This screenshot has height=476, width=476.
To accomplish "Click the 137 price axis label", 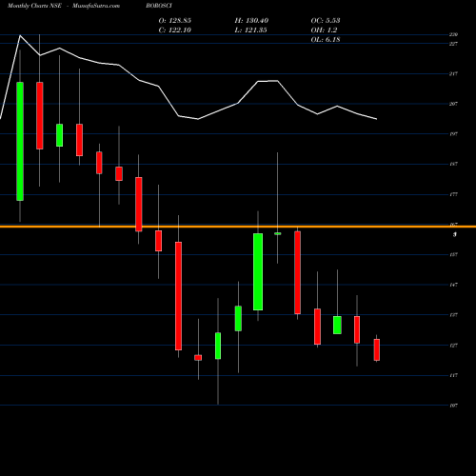I will click(453, 315).
